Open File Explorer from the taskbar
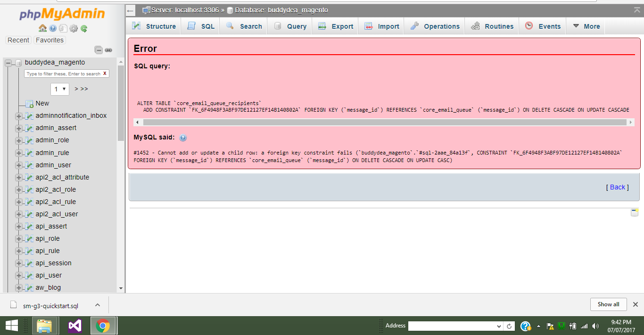Image resolution: width=644 pixels, height=335 pixels. tap(44, 326)
